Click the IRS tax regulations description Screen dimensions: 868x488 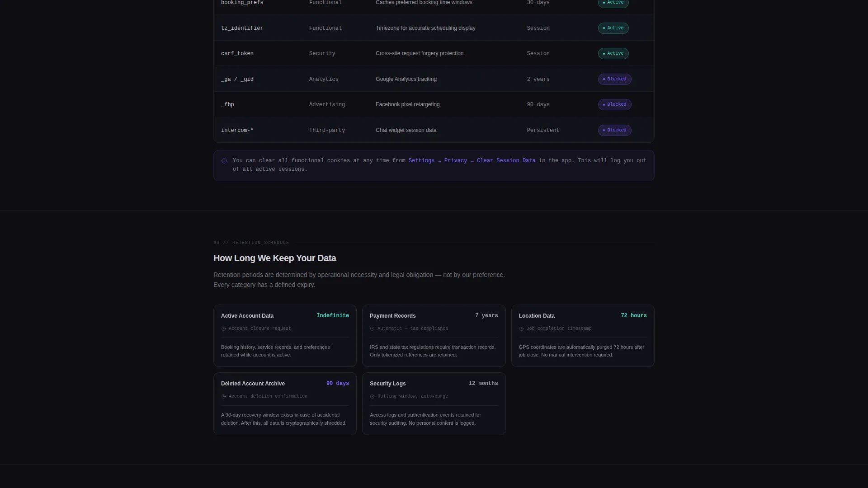433,351
